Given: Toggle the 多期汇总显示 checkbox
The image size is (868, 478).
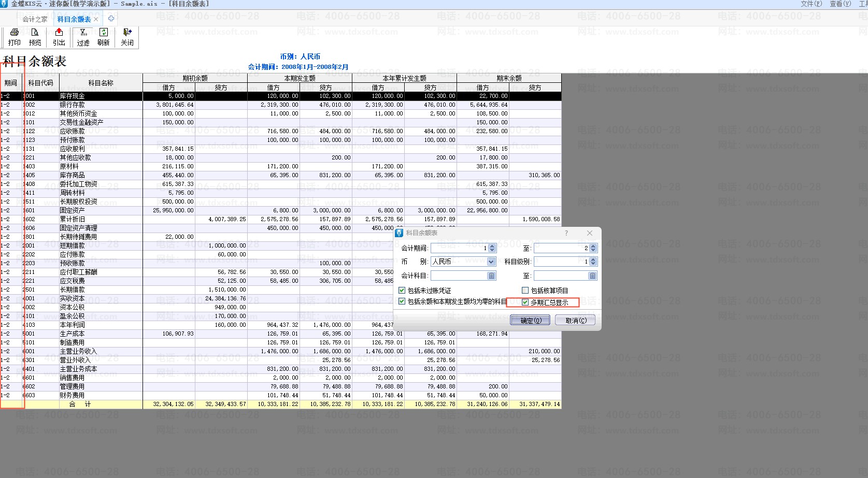Looking at the screenshot, I should (525, 302).
